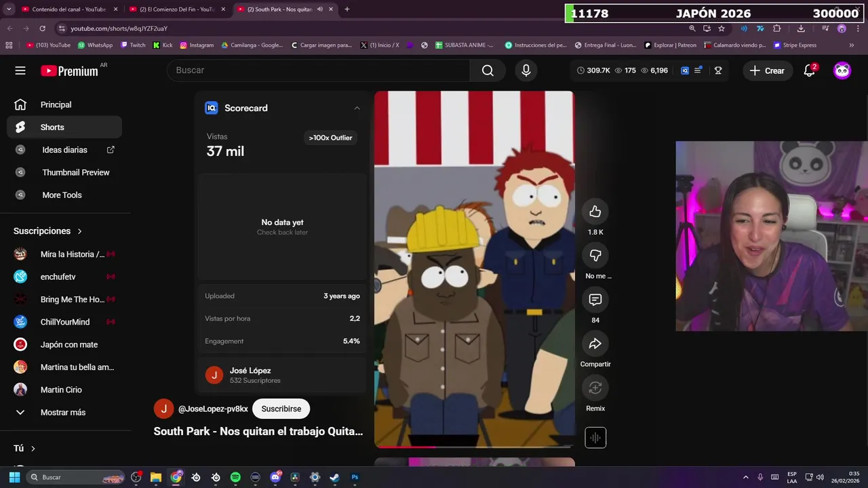Expand the Suscripciones section arrow

tap(79, 231)
